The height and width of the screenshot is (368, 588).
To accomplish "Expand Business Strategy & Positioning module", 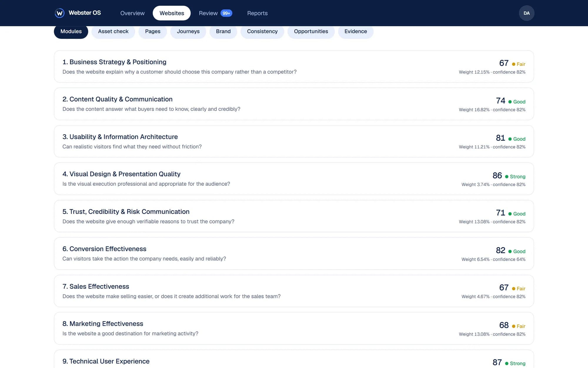I will [294, 67].
